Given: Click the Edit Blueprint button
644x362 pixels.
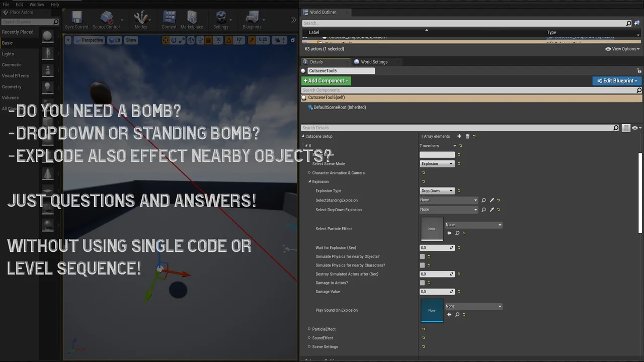Looking at the screenshot, I should point(617,81).
